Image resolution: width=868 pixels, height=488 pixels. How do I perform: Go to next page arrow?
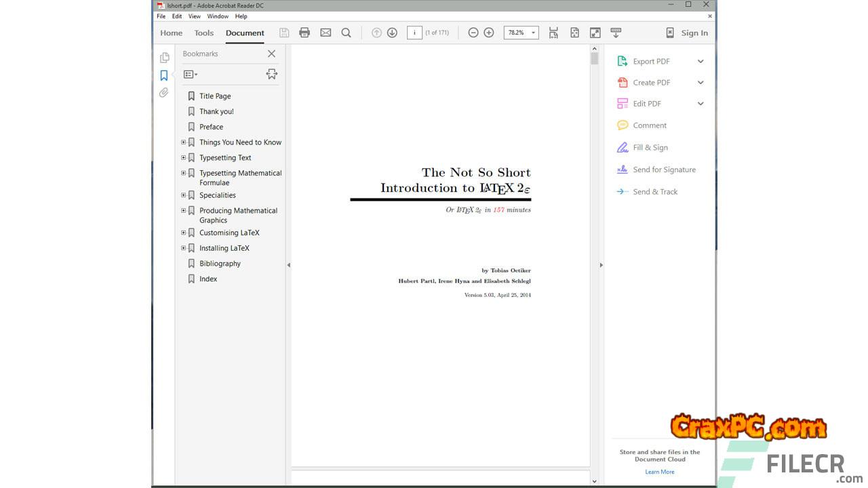(392, 33)
